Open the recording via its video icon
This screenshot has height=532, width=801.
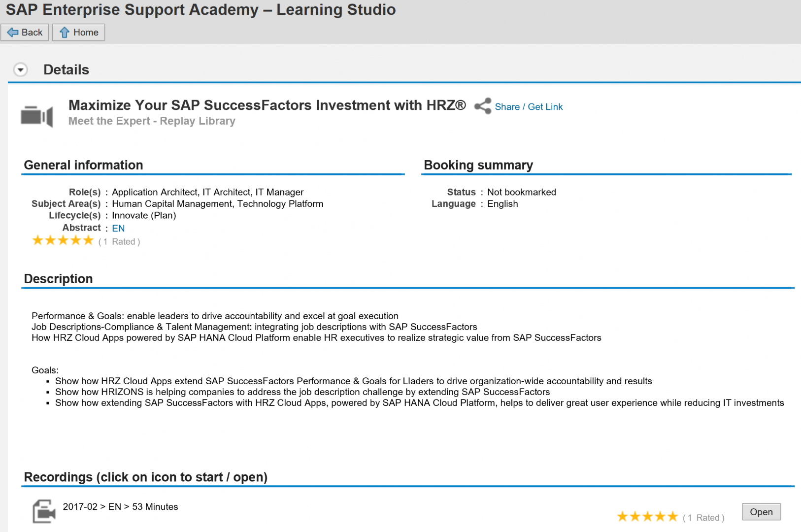(43, 511)
